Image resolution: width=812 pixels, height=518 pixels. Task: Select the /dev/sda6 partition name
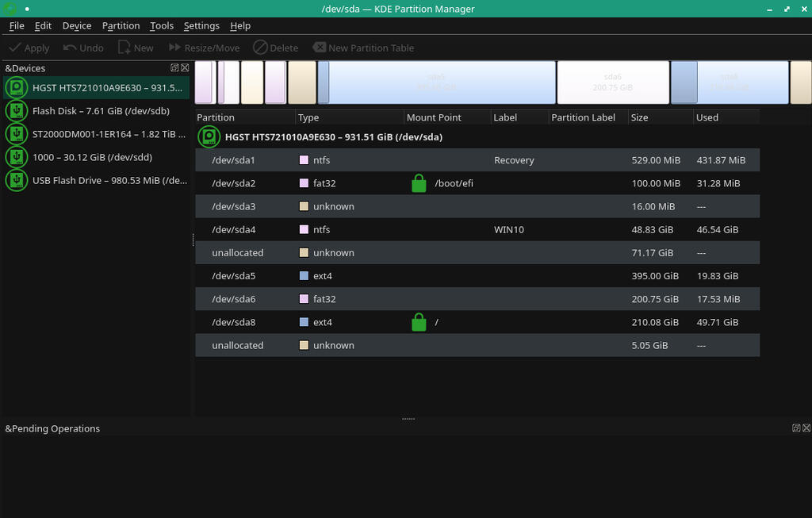coord(234,299)
